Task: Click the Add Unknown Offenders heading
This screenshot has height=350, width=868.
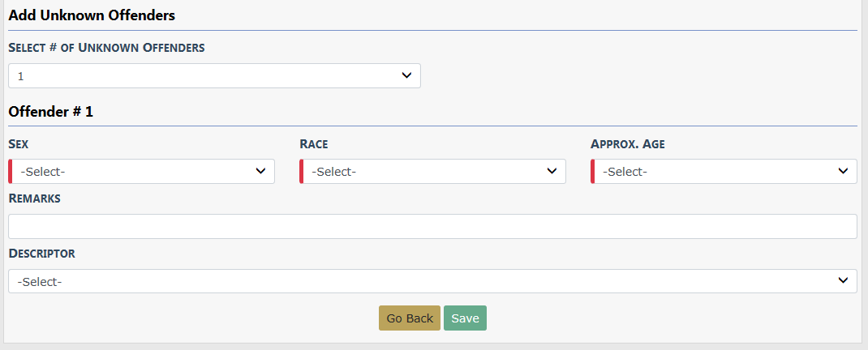Action: (92, 15)
